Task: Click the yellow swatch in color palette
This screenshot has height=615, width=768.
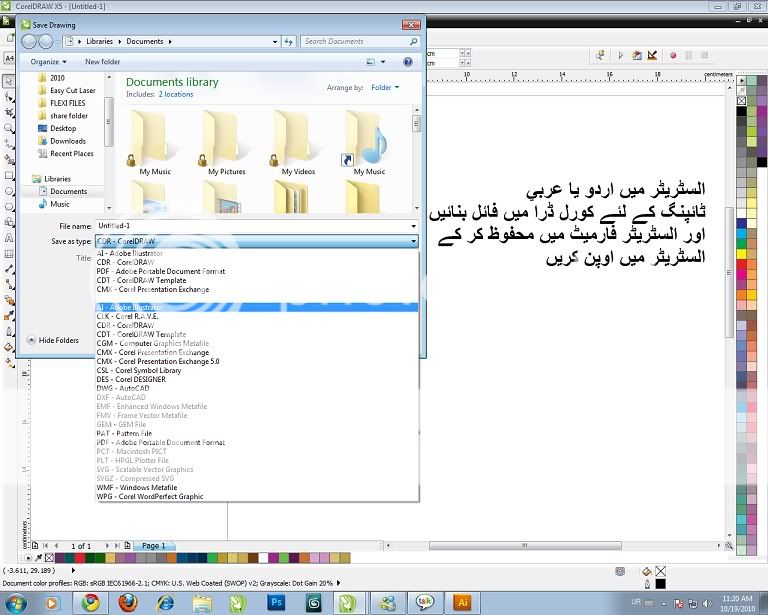Action: pos(741,254)
